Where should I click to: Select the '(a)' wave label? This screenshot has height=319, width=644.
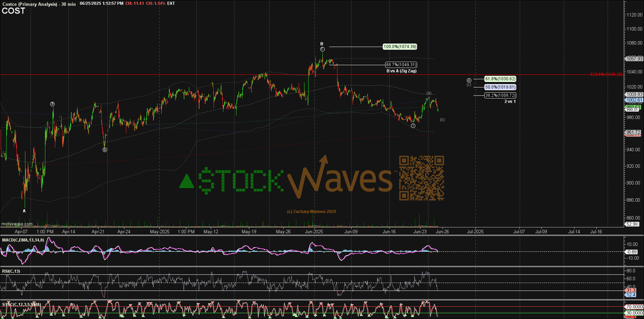(x=429, y=93)
